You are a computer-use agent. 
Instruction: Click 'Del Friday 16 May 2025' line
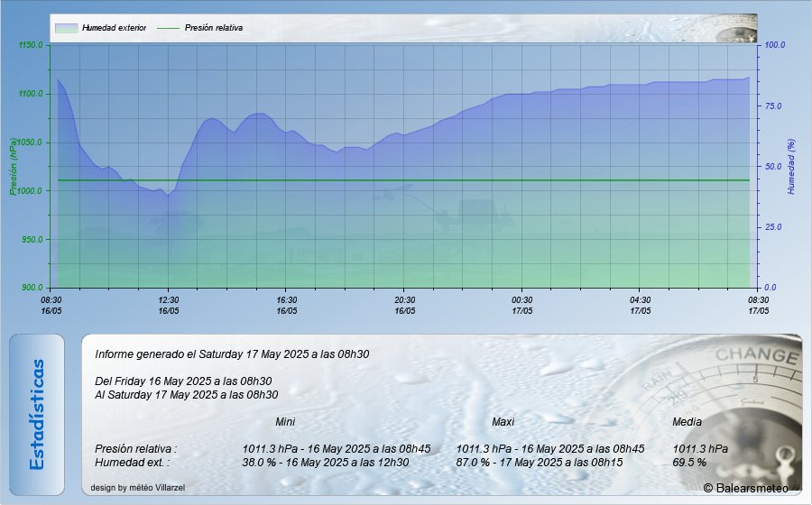point(183,381)
